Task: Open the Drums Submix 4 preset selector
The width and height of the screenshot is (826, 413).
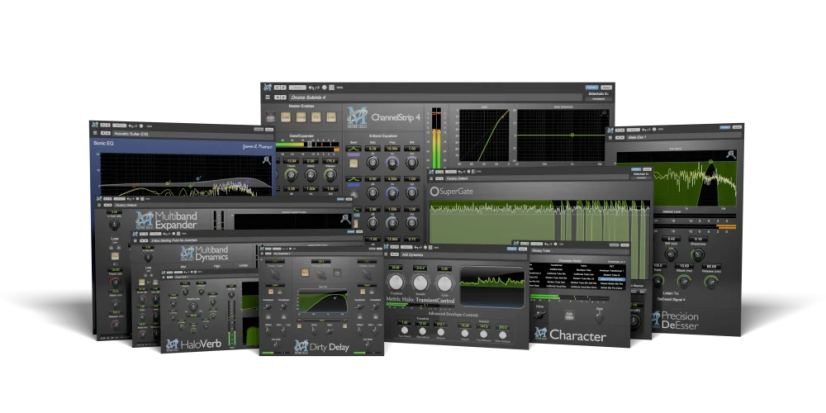Action: (435, 97)
